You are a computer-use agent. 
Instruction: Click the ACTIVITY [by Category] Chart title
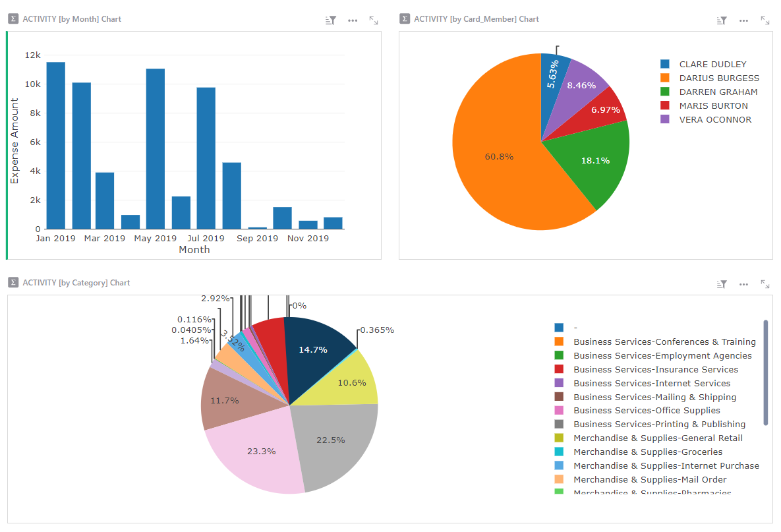(x=76, y=283)
